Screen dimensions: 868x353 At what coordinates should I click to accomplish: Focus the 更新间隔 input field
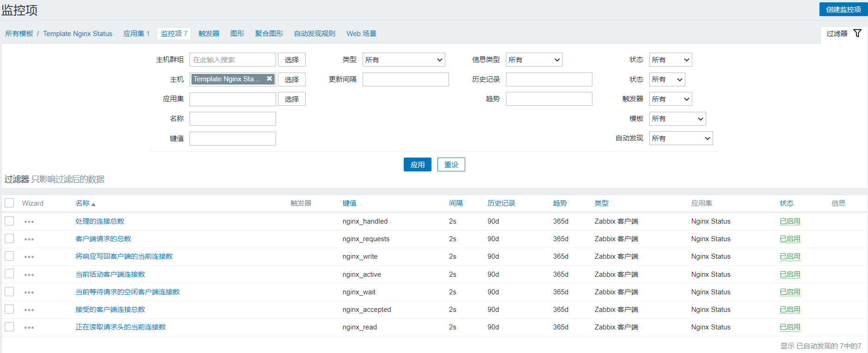coord(406,79)
